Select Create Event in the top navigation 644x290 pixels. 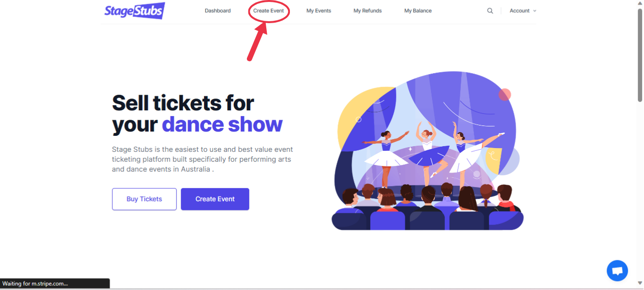click(269, 11)
